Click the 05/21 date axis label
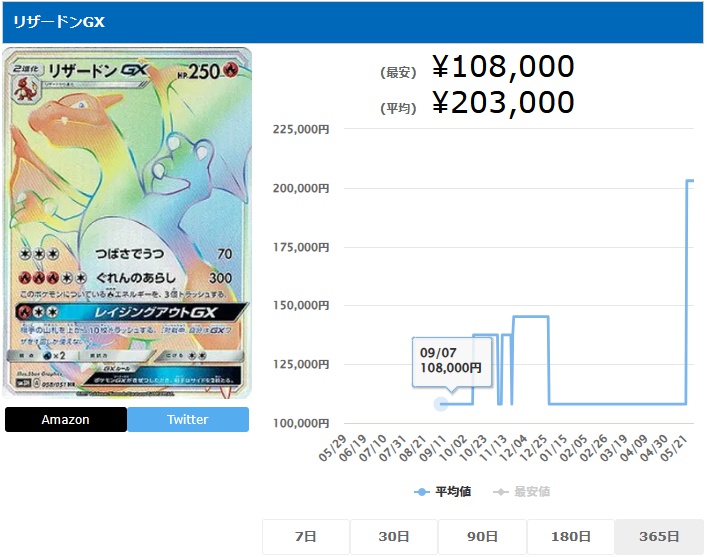Viewport: 707px width, 557px height. tap(674, 448)
